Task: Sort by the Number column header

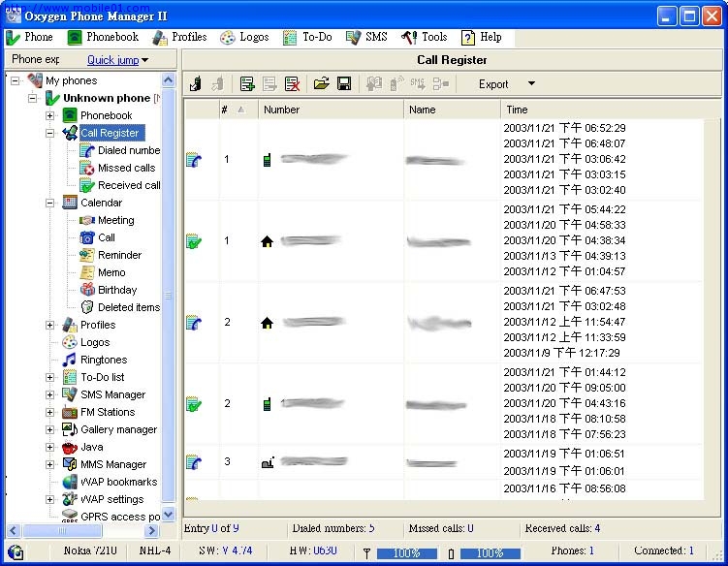Action: click(x=331, y=110)
